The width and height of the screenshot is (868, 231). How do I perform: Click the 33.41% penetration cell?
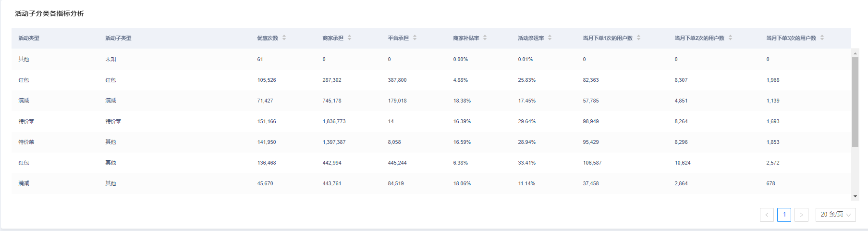pos(526,163)
